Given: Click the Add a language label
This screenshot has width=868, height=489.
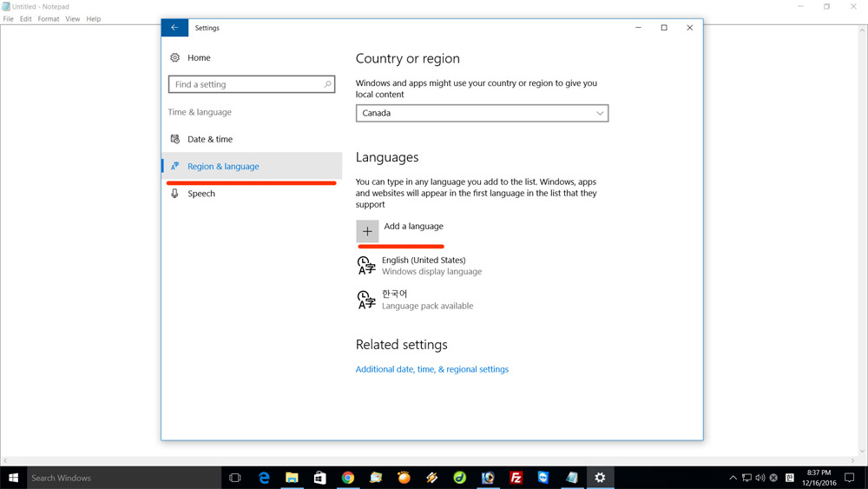Looking at the screenshot, I should click(x=413, y=226).
